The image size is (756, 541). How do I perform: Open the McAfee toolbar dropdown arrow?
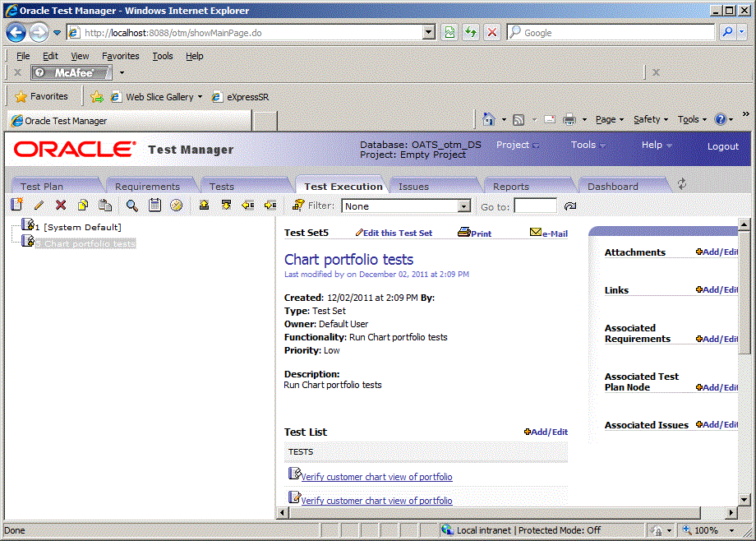122,73
